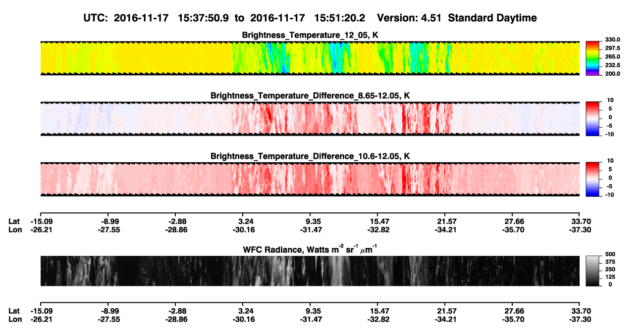Click longitude '-26.21' under the 10.6-12.05 panel
Image resolution: width=644 pixels, height=330 pixels.
pyautogui.click(x=42, y=230)
